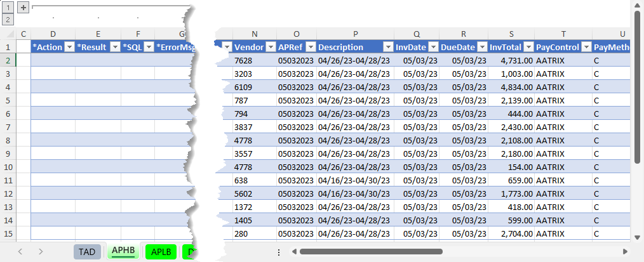Click PayControl AATRIX cell in vendor 7628 row
Image resolution: width=644 pixels, height=262 pixels.
click(x=563, y=60)
